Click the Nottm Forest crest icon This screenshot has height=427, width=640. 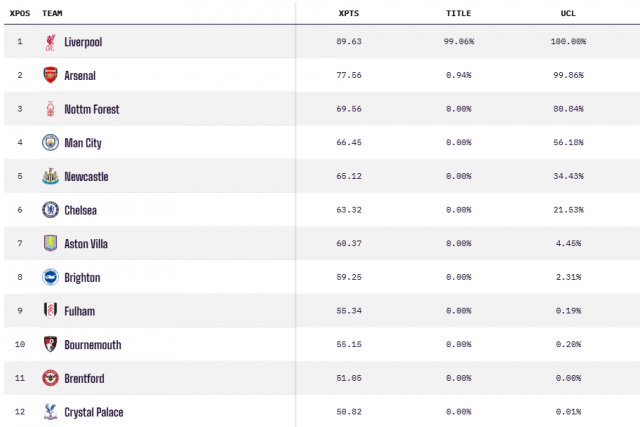pos(50,109)
